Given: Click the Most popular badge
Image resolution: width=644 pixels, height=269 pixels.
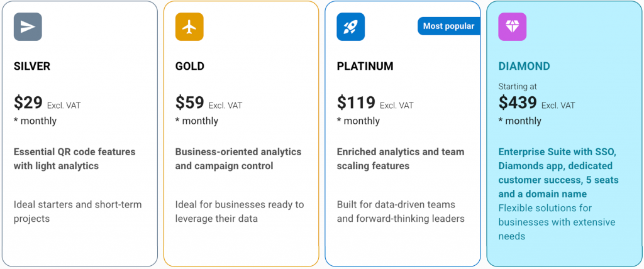Looking at the screenshot, I should point(448,26).
